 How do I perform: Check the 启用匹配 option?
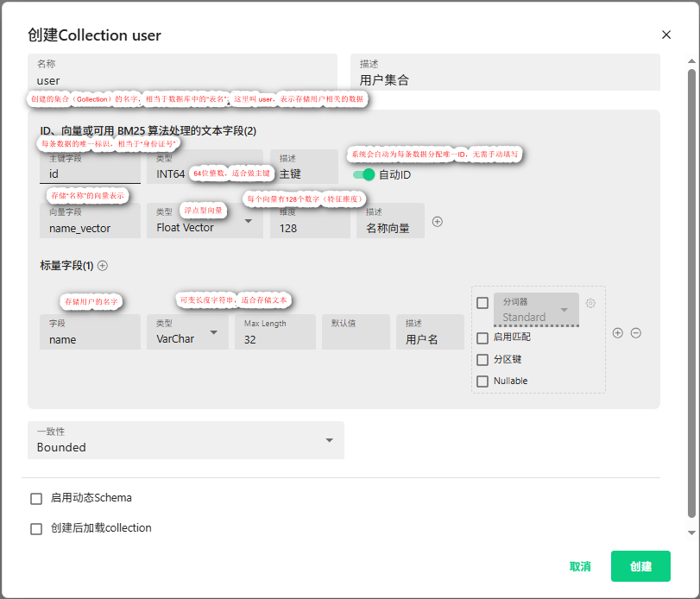tap(482, 337)
